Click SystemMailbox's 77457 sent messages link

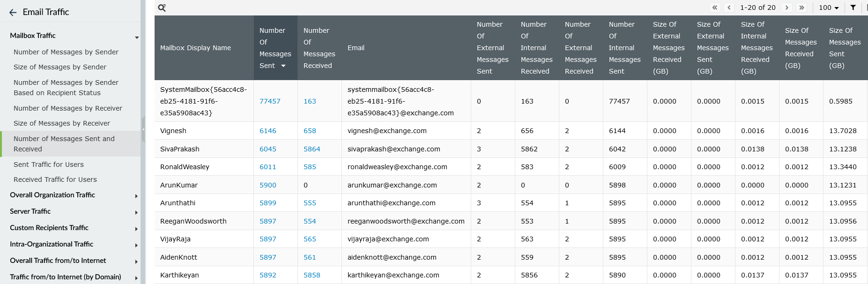pos(270,101)
